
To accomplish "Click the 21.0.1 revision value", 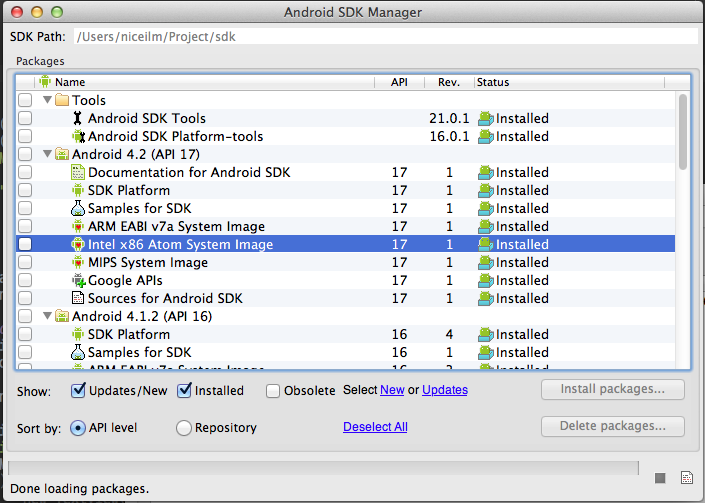I will 449,118.
